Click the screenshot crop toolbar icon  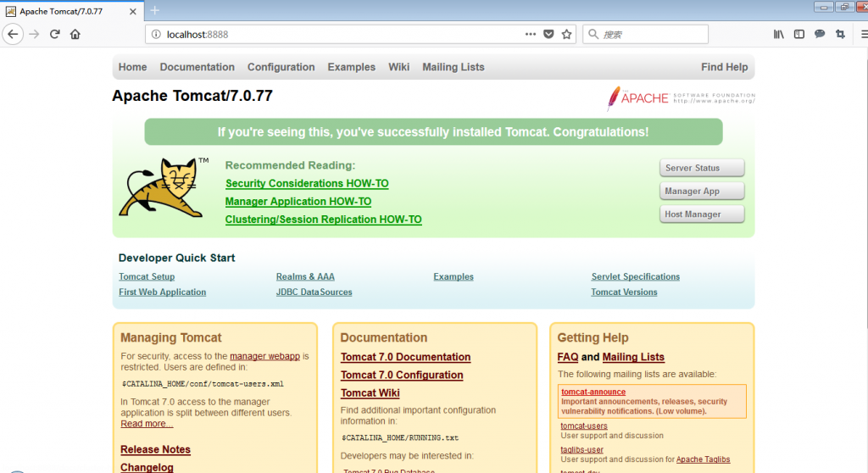840,35
